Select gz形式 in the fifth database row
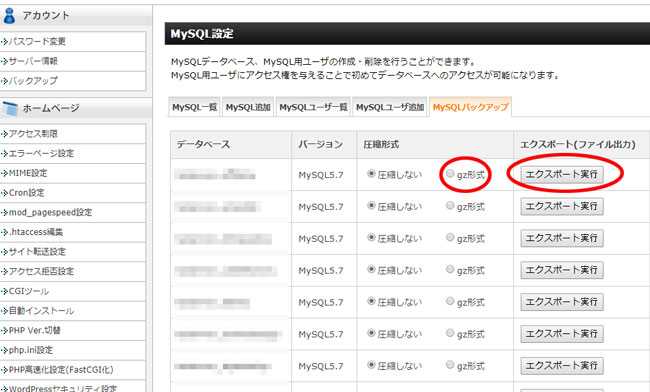The width and height of the screenshot is (650, 392). [450, 301]
